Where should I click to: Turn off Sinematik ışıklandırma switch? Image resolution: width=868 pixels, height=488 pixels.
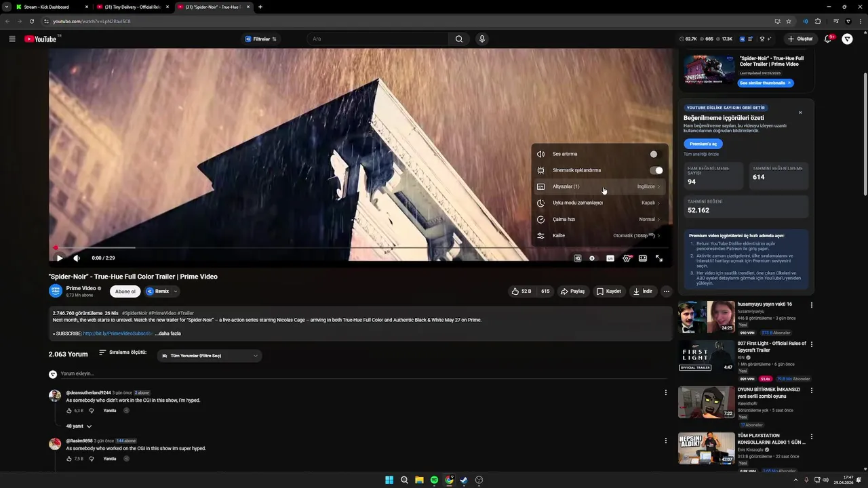656,170
